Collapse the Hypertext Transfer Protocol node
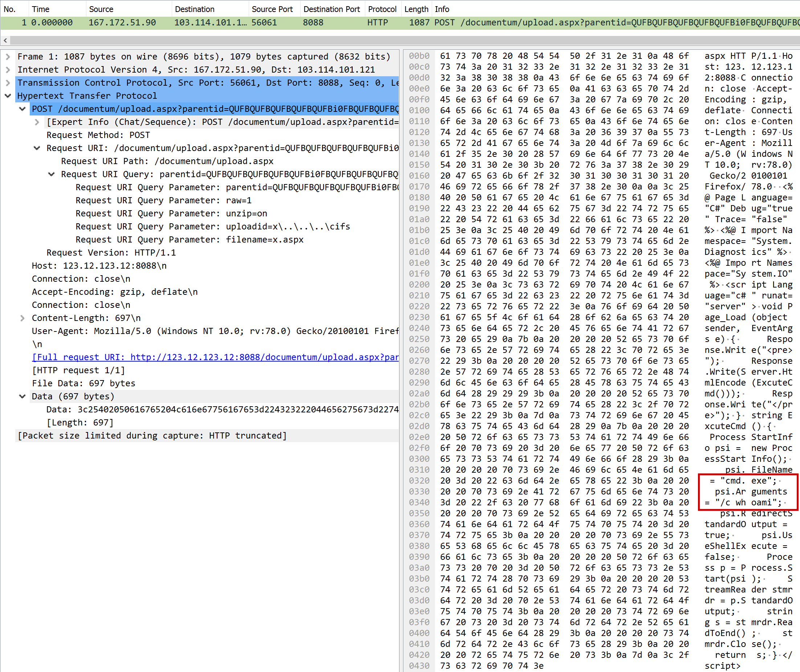 (x=8, y=95)
